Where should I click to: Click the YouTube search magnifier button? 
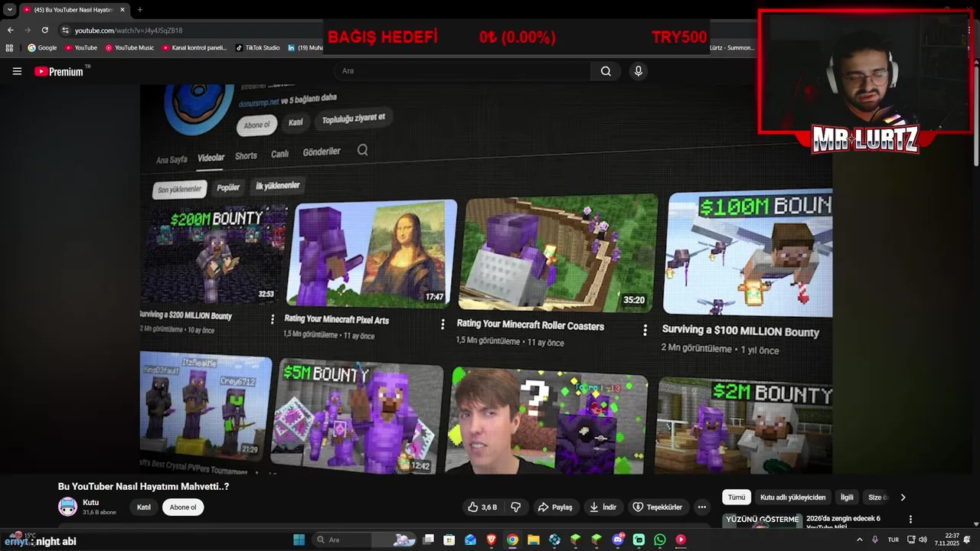606,71
